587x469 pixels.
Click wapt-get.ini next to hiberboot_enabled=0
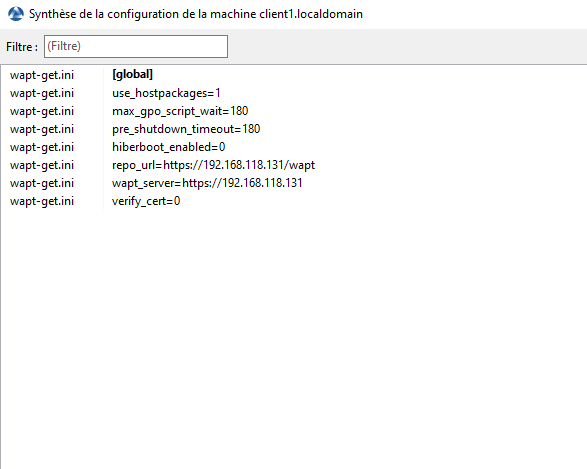[42, 147]
